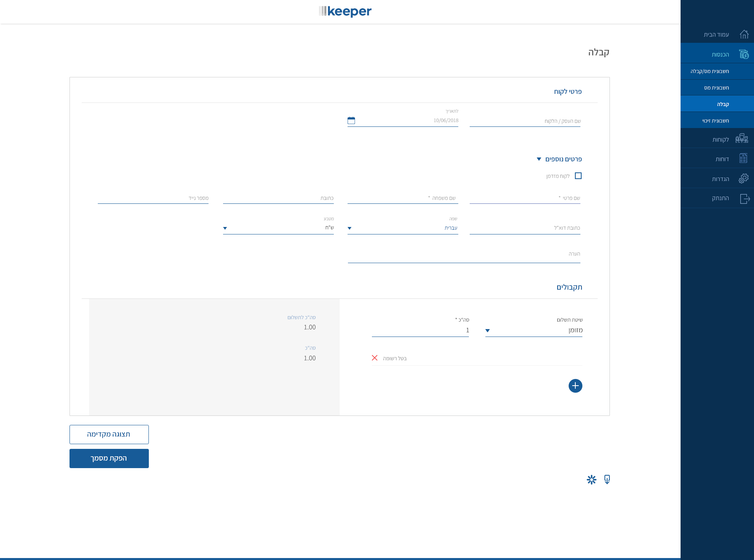Select חשבוניות זיכוי menu item
This screenshot has height=560, width=754.
(x=715, y=121)
